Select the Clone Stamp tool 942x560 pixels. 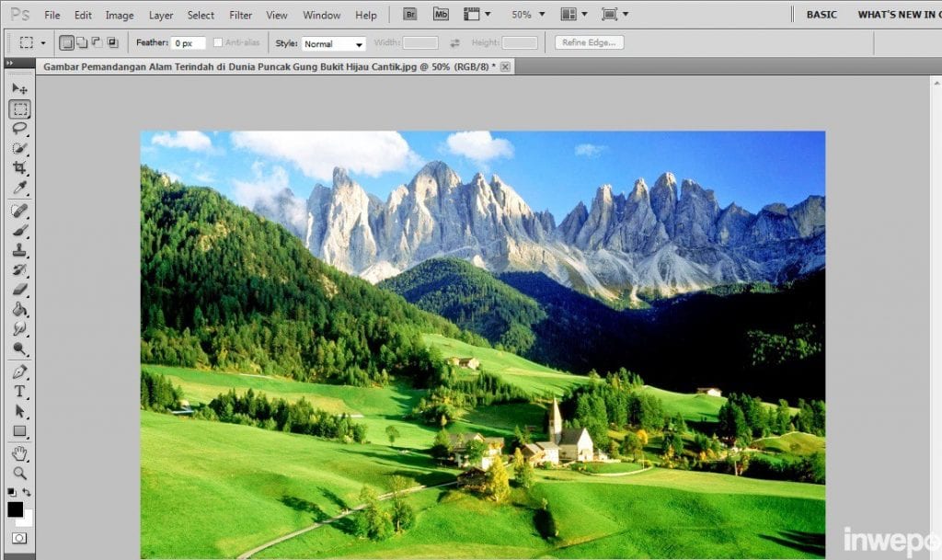tap(19, 250)
